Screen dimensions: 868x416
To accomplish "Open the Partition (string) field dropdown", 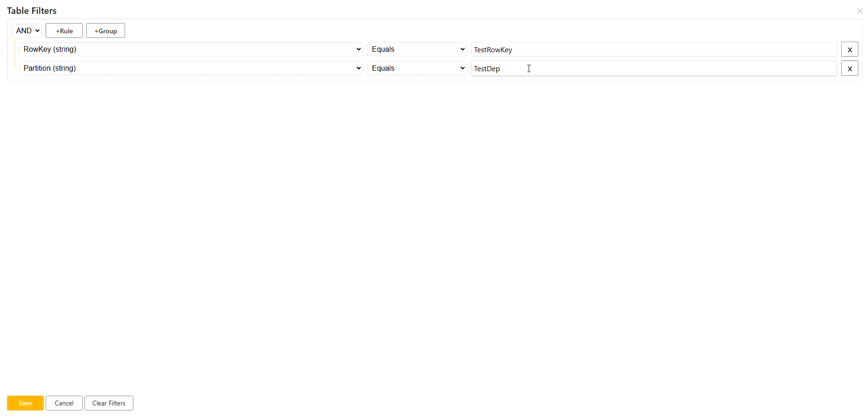I will [x=192, y=68].
